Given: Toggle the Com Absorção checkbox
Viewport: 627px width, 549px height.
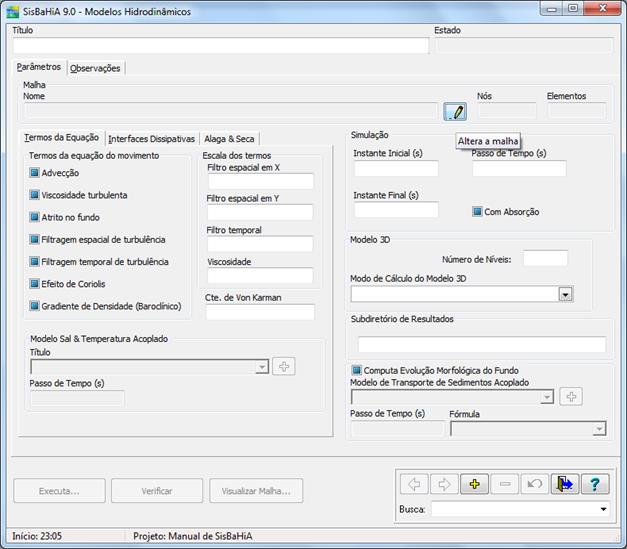Looking at the screenshot, I should point(477,212).
